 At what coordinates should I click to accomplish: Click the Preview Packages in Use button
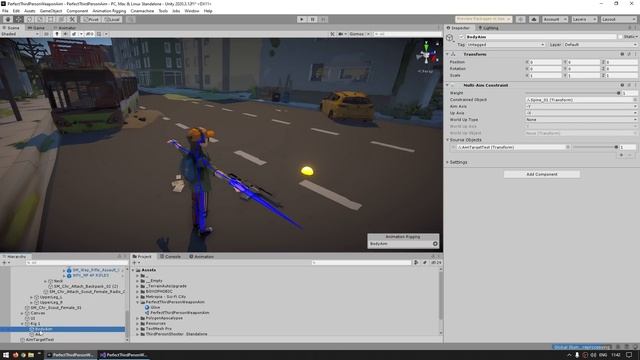483,19
